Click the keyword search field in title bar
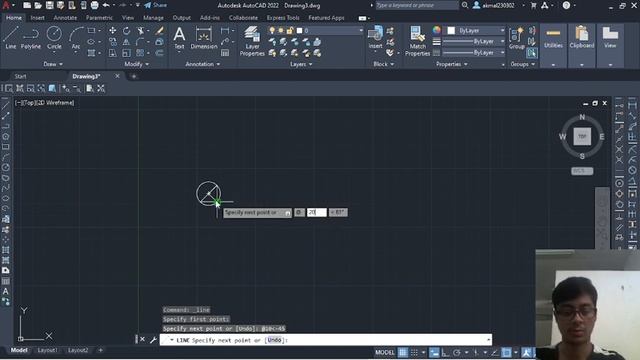This screenshot has height=360, width=640. coord(417,5)
